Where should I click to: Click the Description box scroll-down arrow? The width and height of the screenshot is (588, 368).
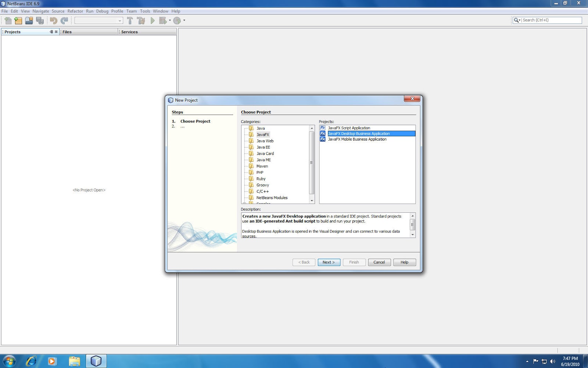[x=412, y=235]
